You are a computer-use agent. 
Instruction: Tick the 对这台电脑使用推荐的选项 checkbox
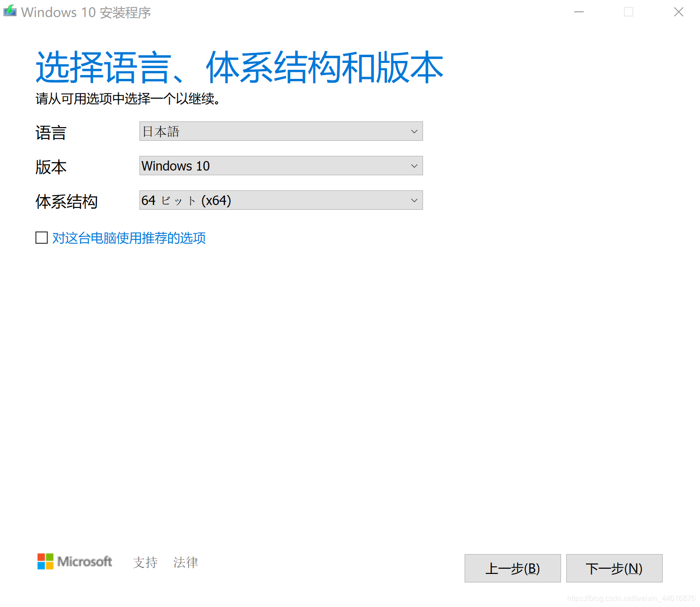(42, 238)
